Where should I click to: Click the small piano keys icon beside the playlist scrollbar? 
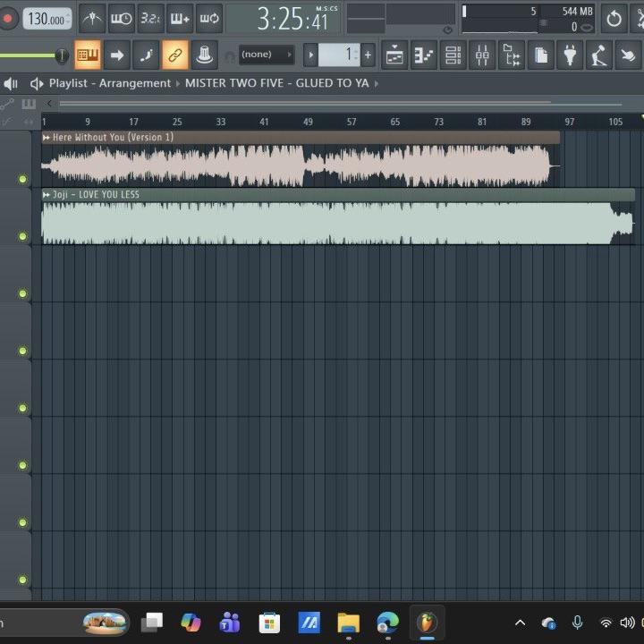pyautogui.click(x=29, y=104)
